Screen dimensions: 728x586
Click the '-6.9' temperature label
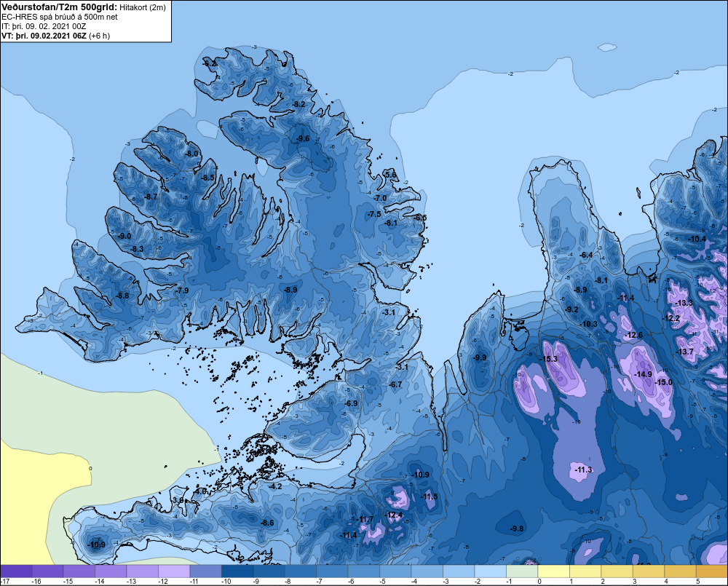[x=351, y=403]
